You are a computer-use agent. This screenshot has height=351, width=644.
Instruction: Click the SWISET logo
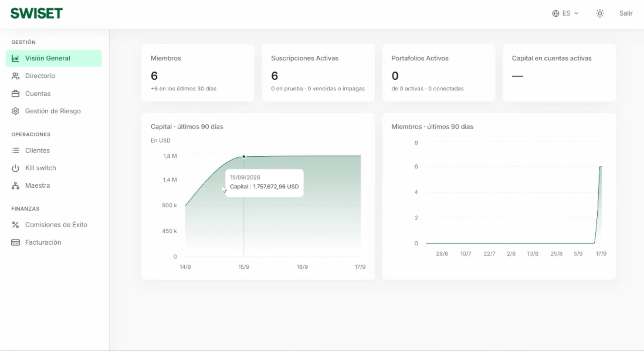tap(37, 13)
